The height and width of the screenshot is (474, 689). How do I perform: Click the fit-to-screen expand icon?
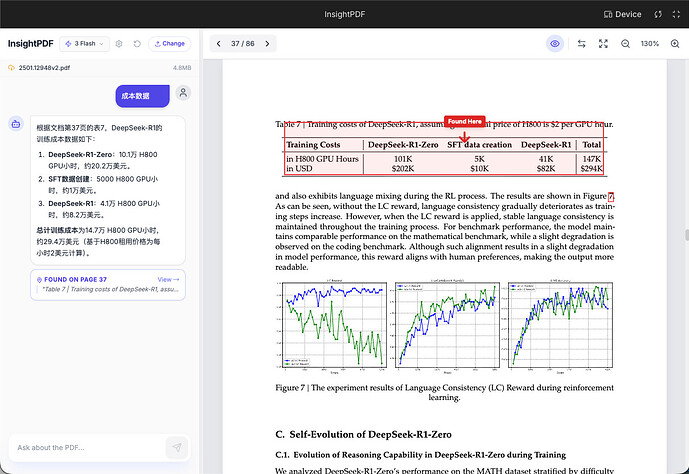point(603,43)
